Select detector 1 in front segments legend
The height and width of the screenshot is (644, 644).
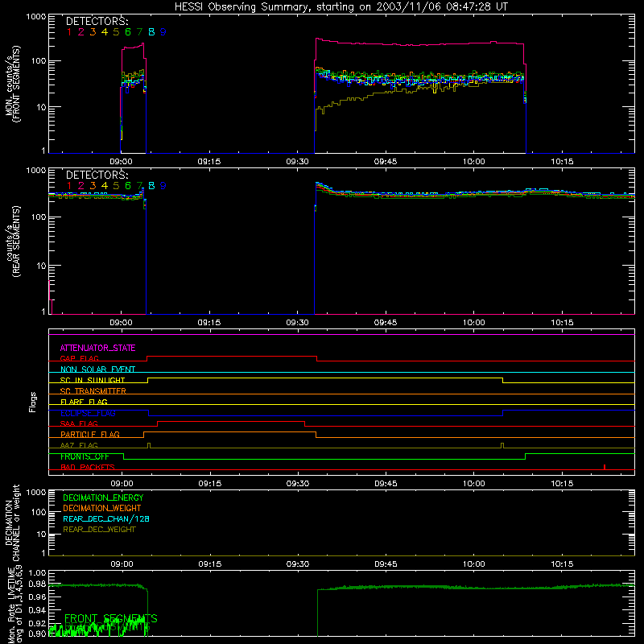pos(69,32)
